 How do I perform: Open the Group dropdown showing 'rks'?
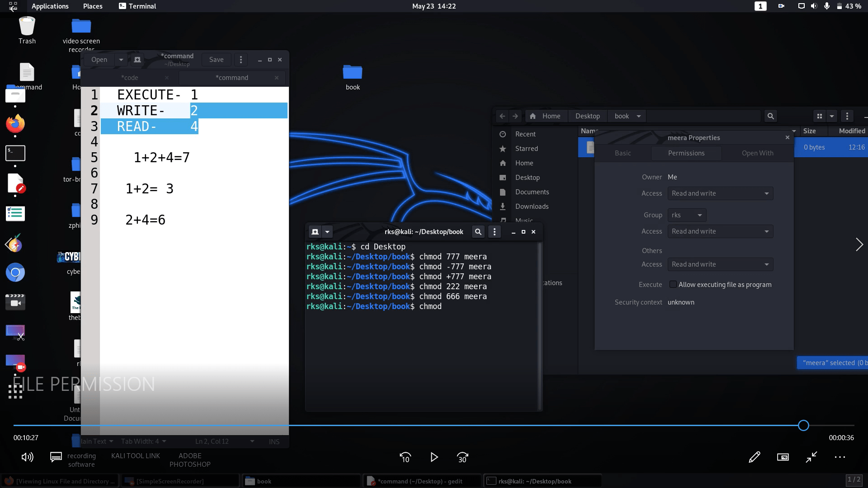click(x=686, y=215)
